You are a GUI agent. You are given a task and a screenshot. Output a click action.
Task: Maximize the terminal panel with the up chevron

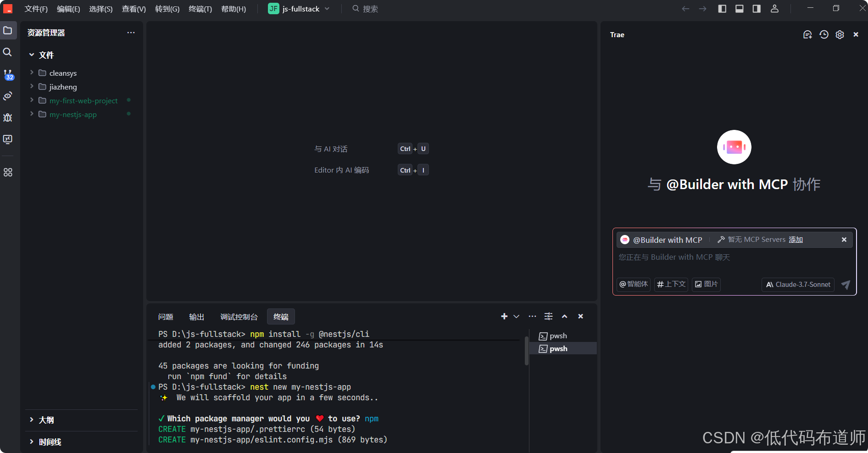pos(564,316)
